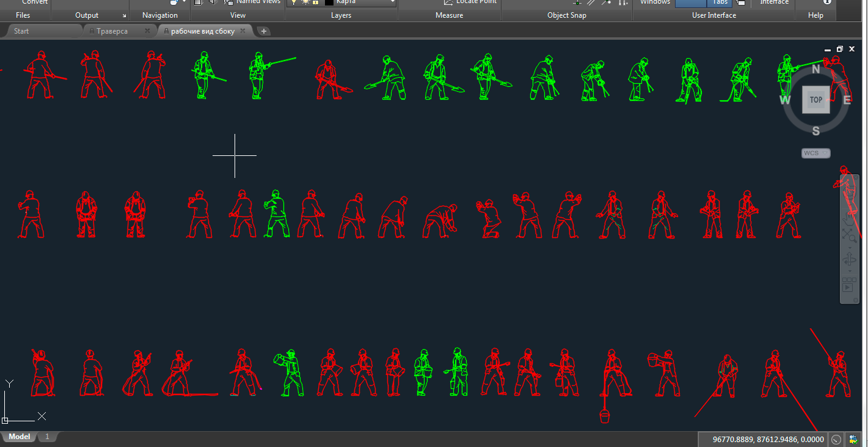Click the Help panel title

tap(815, 15)
